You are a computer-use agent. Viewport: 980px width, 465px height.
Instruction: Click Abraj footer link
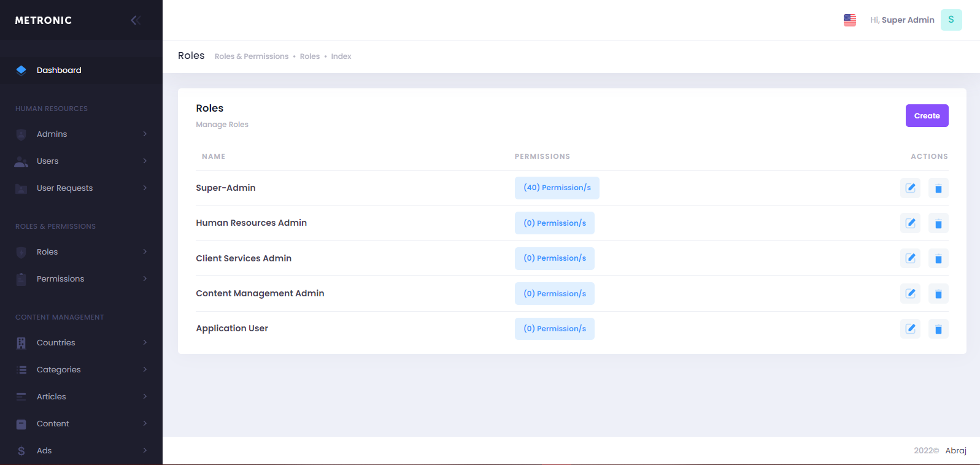(x=955, y=450)
